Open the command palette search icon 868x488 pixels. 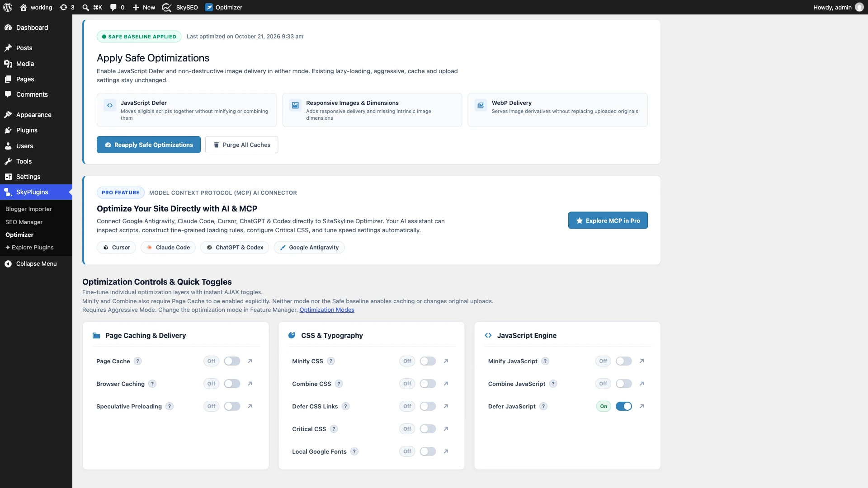[92, 7]
